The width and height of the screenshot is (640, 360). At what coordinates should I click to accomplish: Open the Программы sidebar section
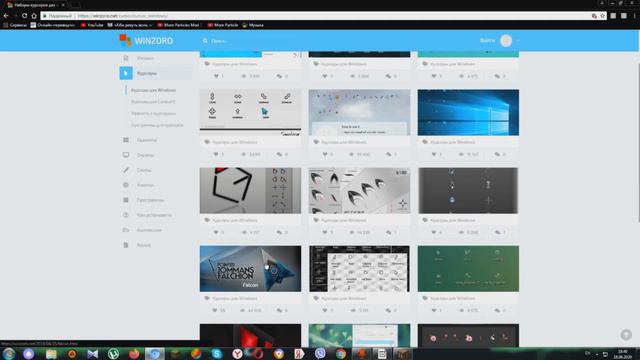[x=150, y=200]
